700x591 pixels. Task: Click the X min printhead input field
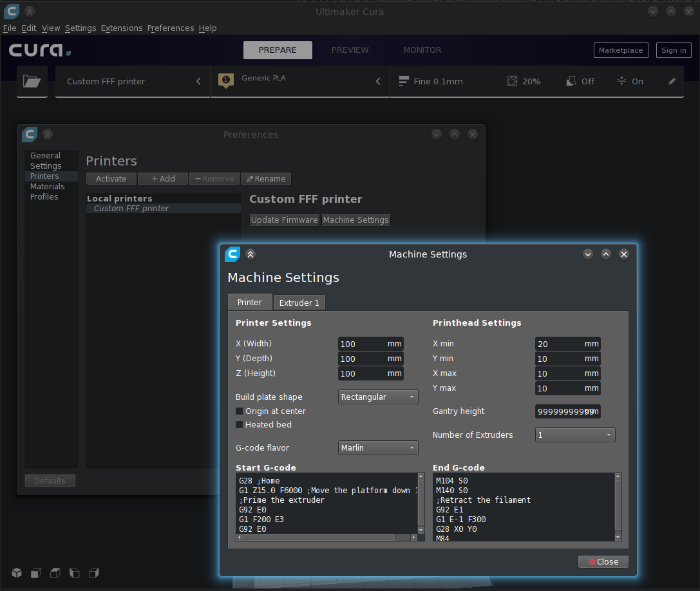[x=567, y=344]
